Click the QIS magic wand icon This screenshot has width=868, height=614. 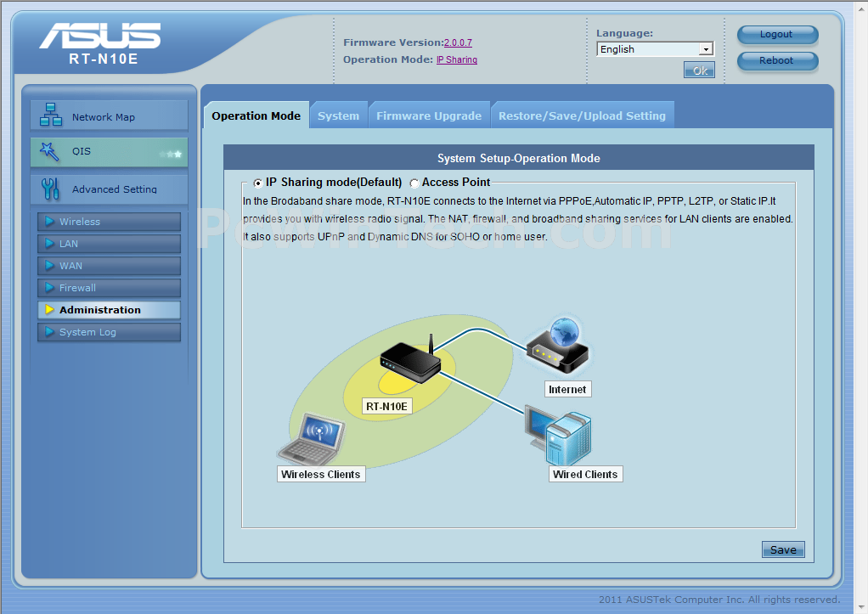[x=49, y=151]
